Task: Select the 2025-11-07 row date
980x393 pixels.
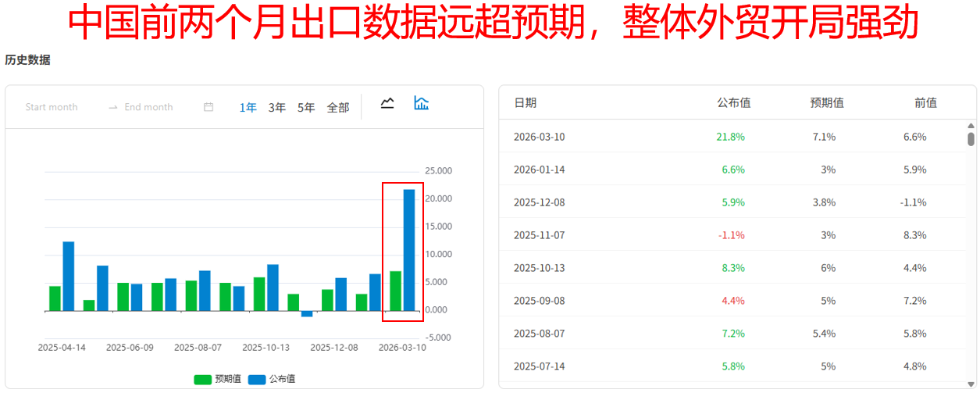Action: (x=539, y=235)
